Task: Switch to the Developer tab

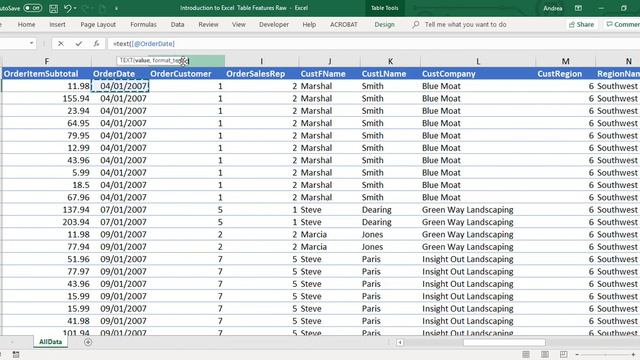Action: (274, 24)
